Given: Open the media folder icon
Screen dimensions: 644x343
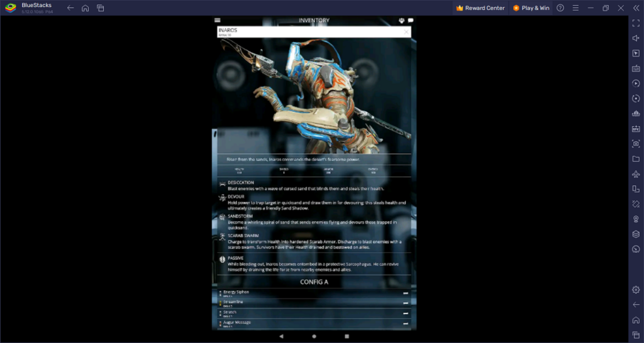Looking at the screenshot, I should [636, 159].
